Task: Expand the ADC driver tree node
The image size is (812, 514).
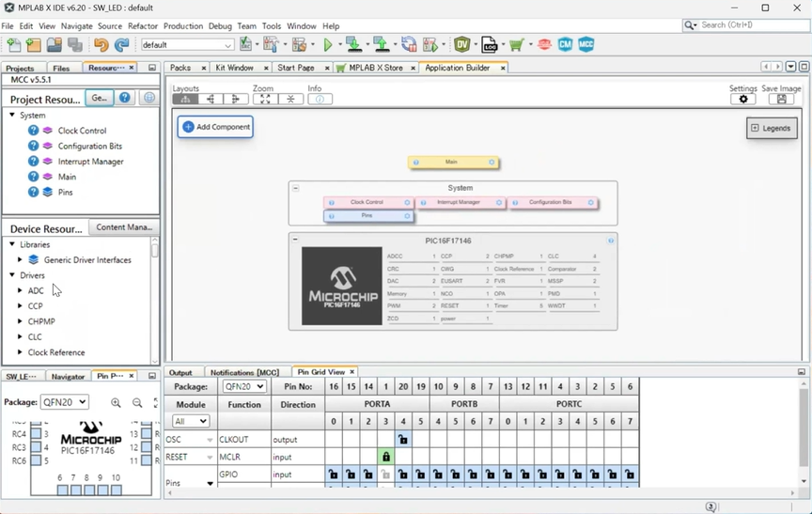Action: point(20,290)
